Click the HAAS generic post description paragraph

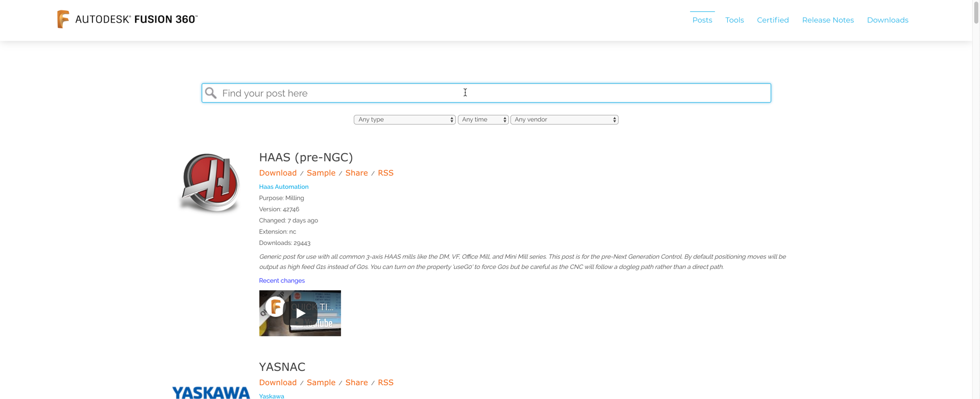click(x=523, y=262)
